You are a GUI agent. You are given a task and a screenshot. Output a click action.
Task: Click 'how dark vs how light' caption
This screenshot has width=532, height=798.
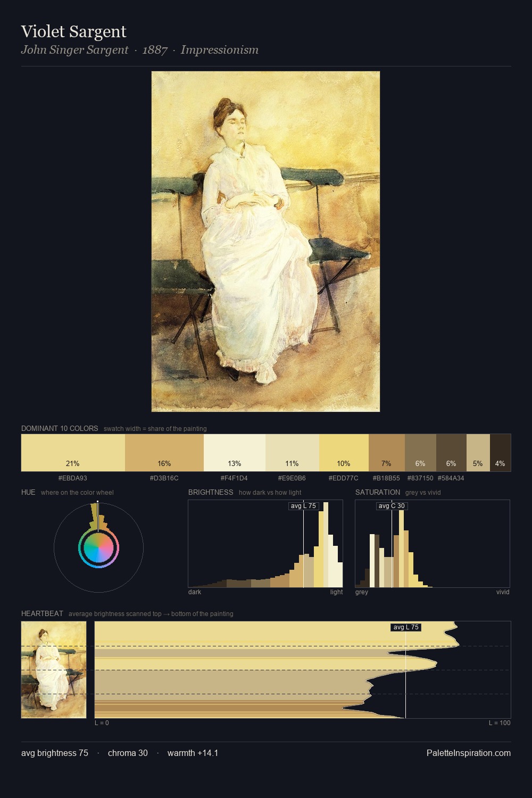point(270,493)
